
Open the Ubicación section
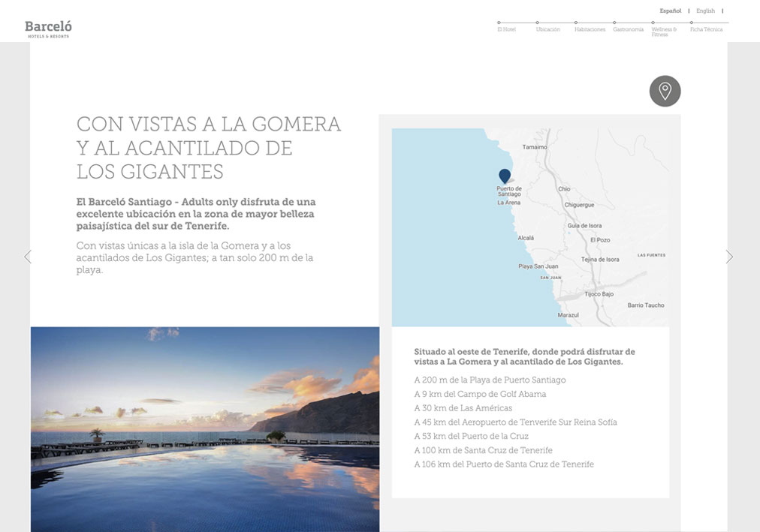coord(547,29)
